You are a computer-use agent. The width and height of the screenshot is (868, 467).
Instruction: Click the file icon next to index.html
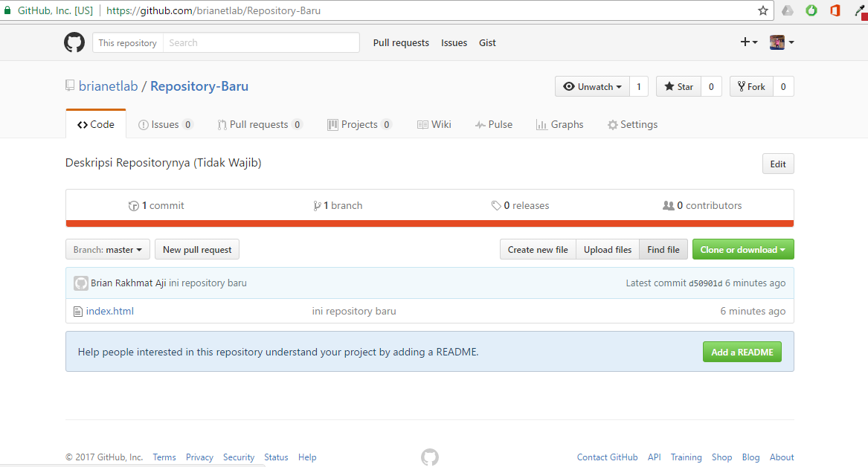[78, 312]
